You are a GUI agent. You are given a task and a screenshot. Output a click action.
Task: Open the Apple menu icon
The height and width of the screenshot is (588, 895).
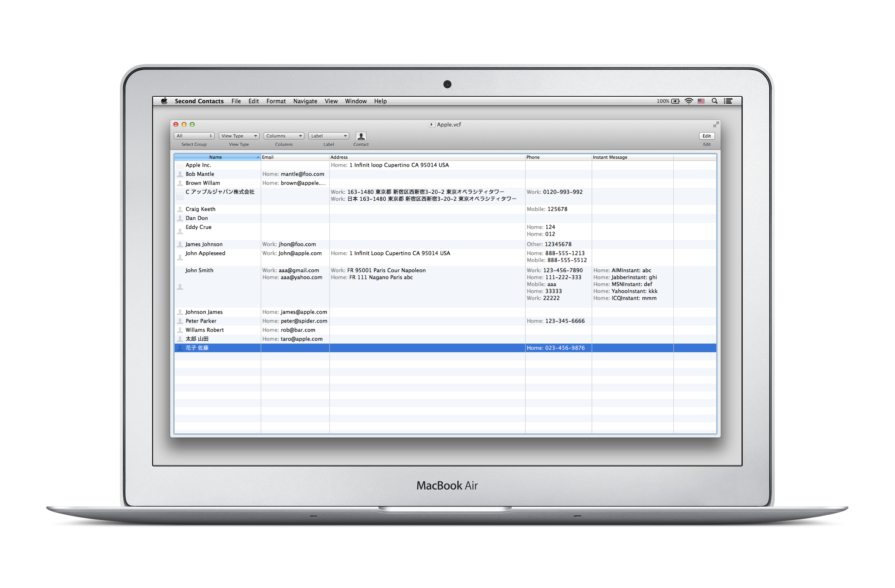click(x=164, y=101)
